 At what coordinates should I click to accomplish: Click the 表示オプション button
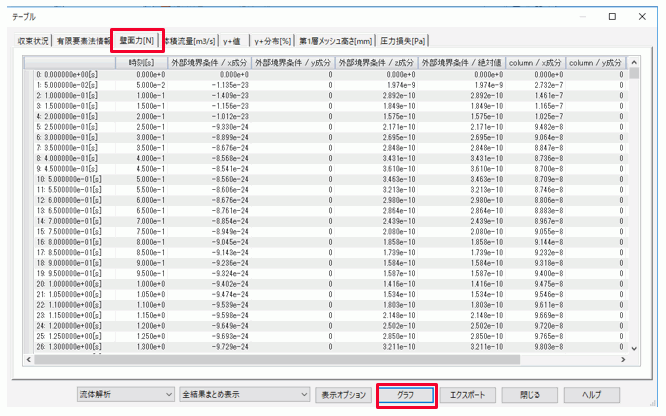(x=342, y=395)
